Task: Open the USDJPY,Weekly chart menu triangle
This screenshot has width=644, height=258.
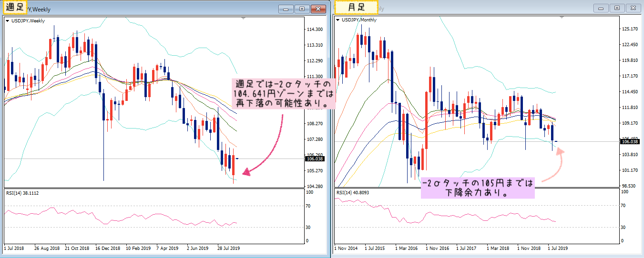Action: pyautogui.click(x=7, y=20)
